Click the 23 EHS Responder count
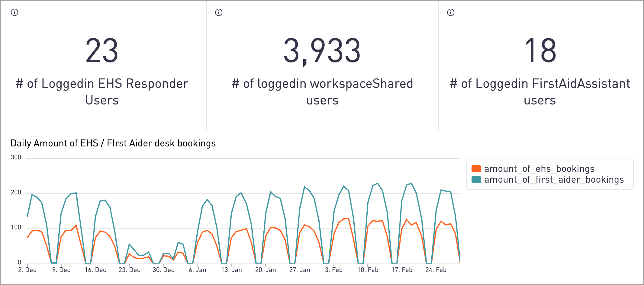This screenshot has height=285, width=644. [102, 51]
